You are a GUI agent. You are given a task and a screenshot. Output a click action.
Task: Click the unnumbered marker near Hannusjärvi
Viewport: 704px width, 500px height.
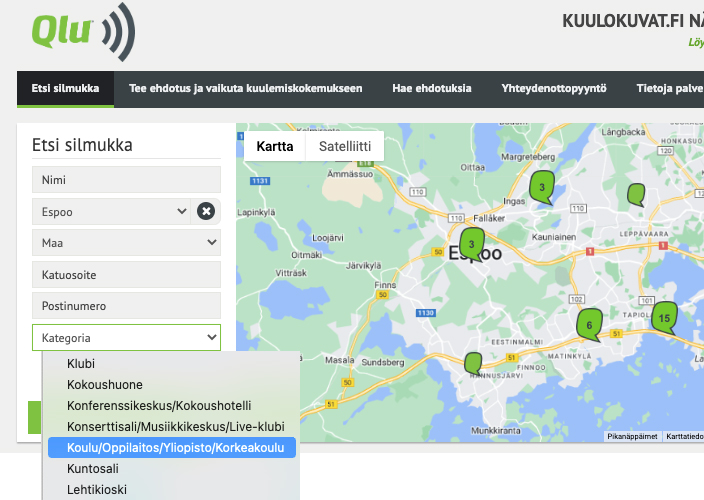472,362
